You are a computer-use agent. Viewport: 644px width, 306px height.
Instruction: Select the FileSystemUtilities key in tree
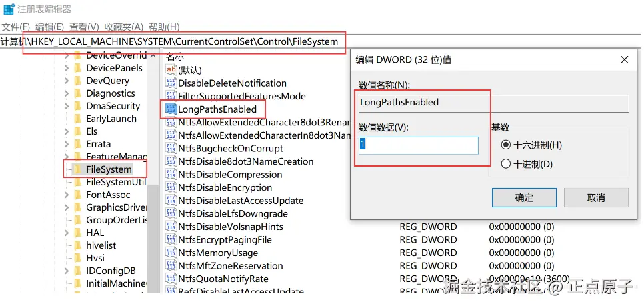[x=116, y=183]
